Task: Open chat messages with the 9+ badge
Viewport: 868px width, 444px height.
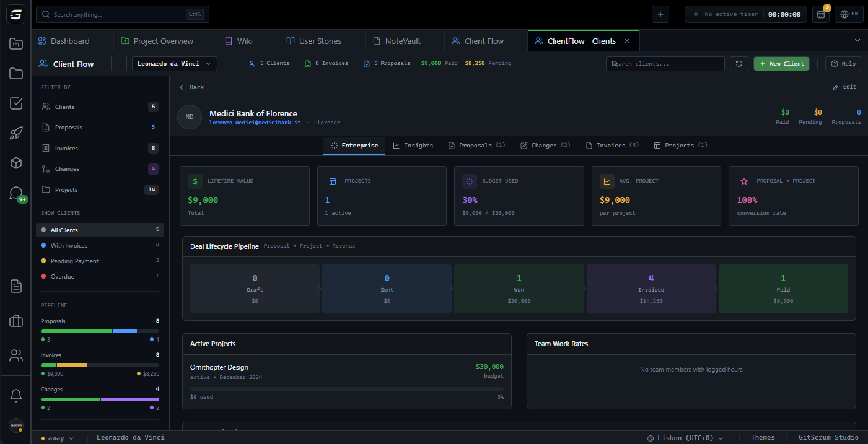Action: 15,192
